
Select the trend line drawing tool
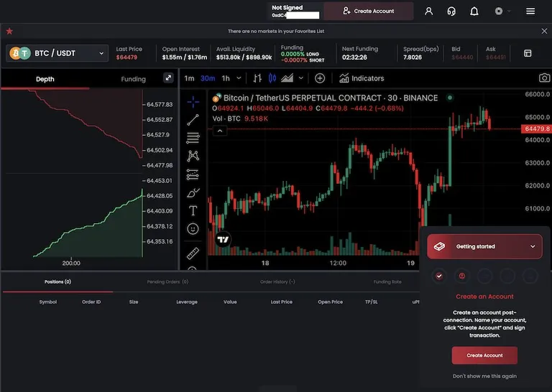click(x=193, y=120)
